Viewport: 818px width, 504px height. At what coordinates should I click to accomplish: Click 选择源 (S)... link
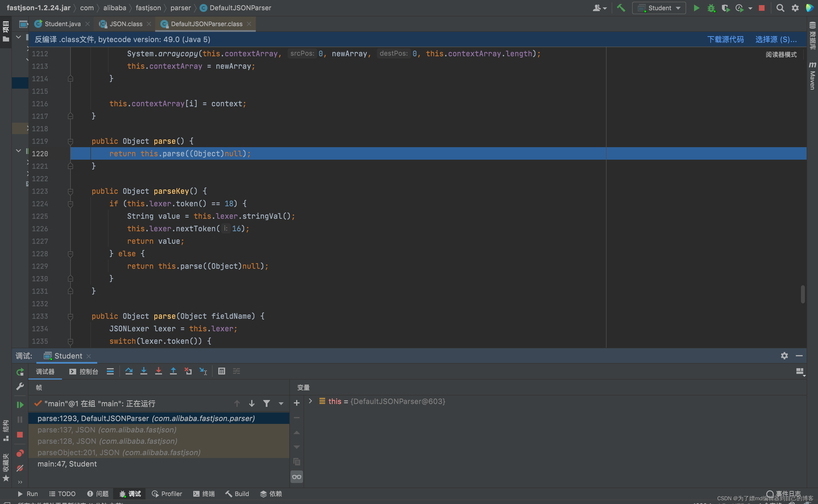tap(776, 39)
